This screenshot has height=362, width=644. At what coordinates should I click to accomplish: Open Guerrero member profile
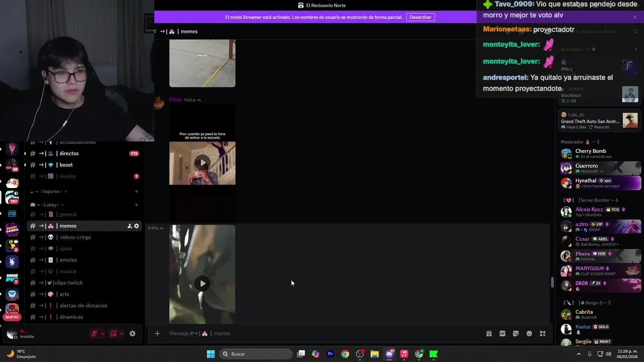click(x=600, y=168)
